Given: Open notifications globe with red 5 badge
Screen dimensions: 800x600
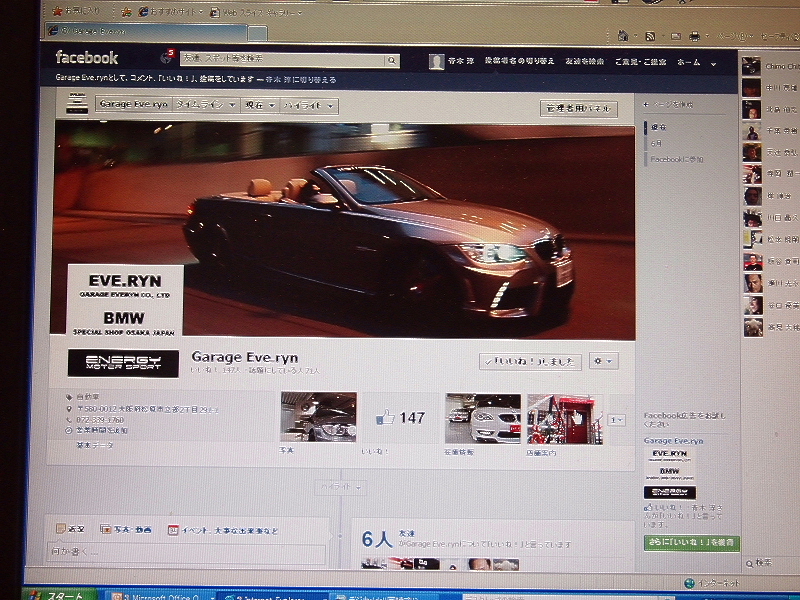Looking at the screenshot, I should (x=168, y=57).
